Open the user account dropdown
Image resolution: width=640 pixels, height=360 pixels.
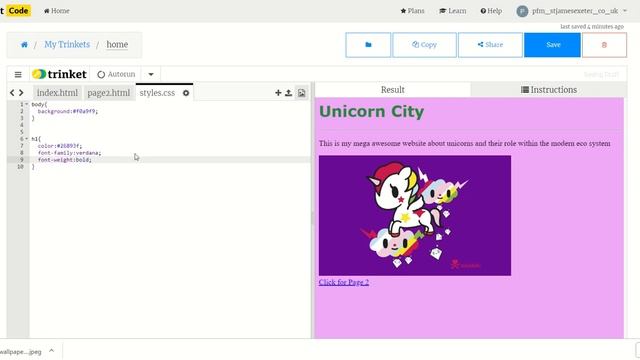click(x=571, y=11)
